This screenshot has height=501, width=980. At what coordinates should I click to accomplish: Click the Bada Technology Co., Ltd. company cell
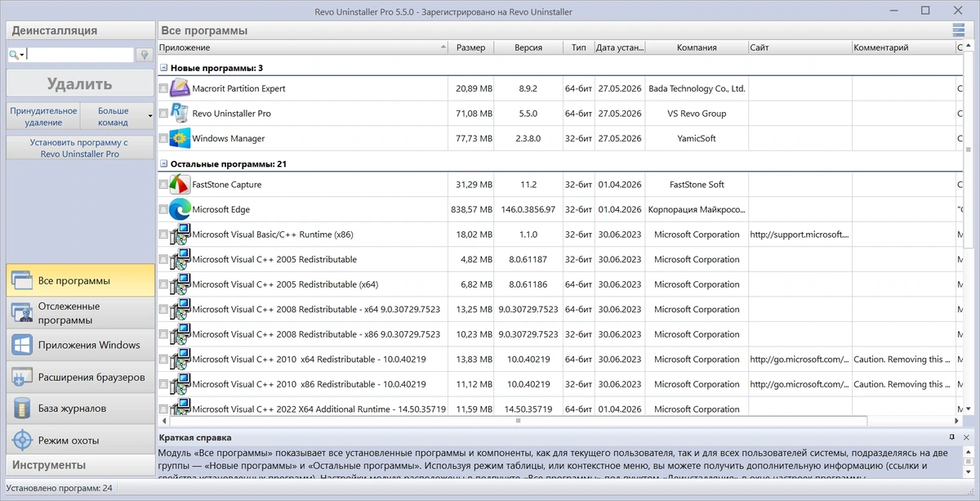coord(697,88)
